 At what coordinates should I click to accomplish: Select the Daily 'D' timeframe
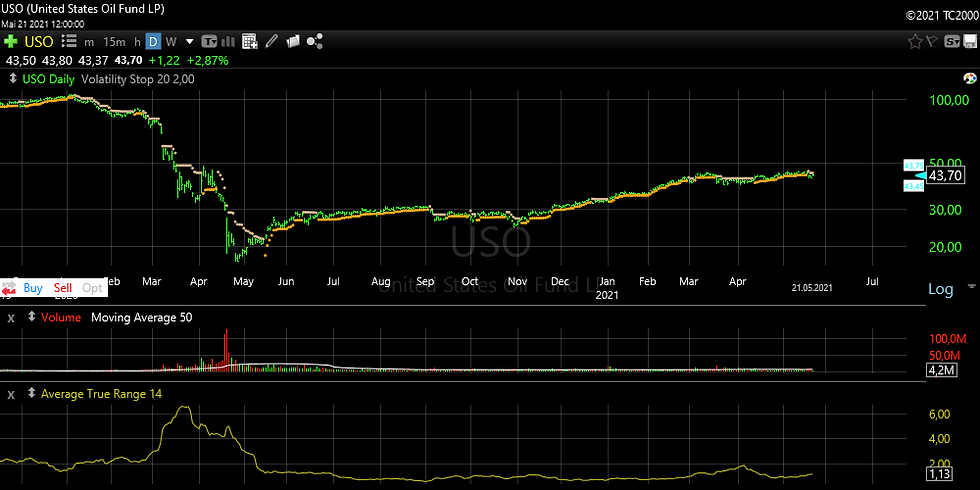point(153,42)
